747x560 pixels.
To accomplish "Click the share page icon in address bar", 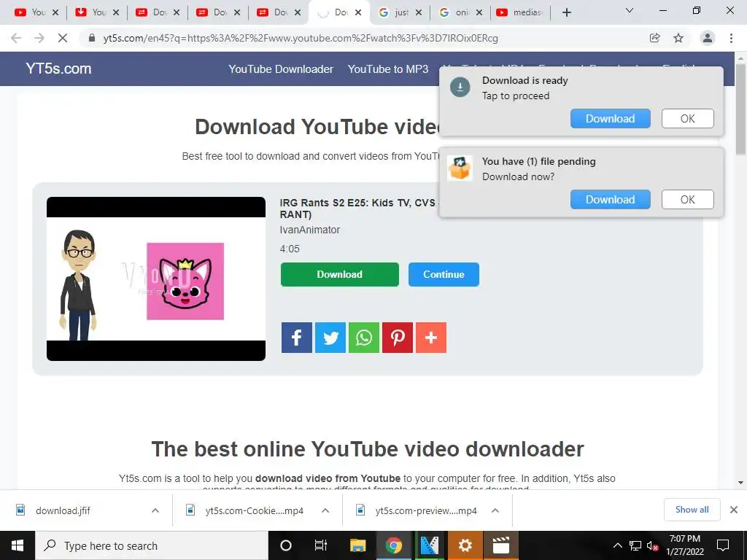I will pyautogui.click(x=654, y=38).
